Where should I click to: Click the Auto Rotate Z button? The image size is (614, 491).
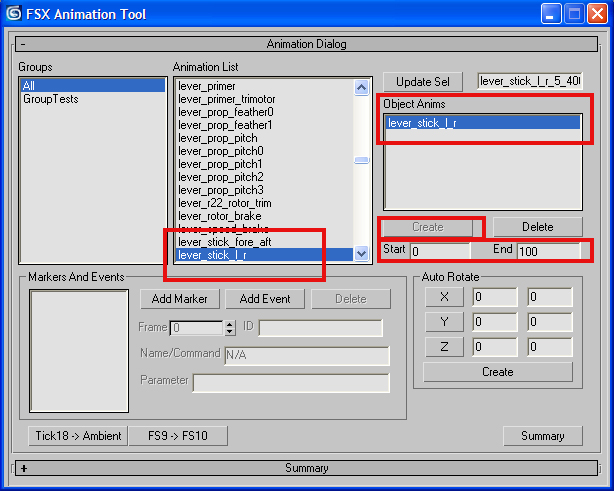pos(444,347)
